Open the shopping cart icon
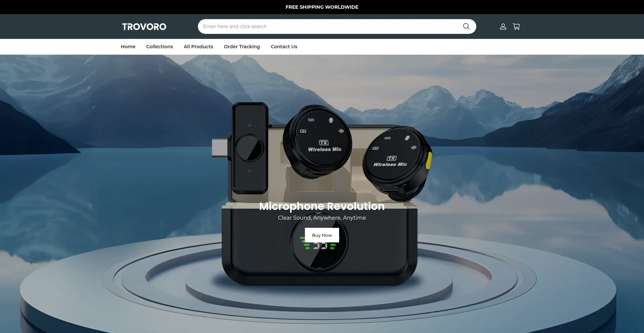The width and height of the screenshot is (644, 333). [516, 26]
